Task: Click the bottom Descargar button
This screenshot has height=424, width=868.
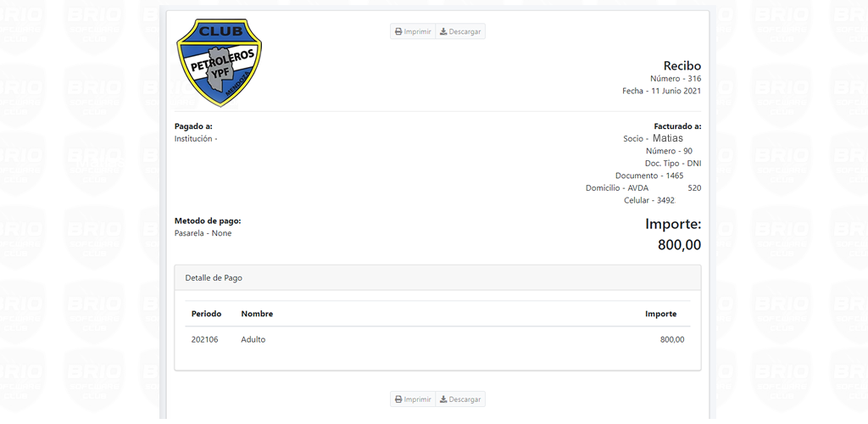Action: click(x=460, y=399)
